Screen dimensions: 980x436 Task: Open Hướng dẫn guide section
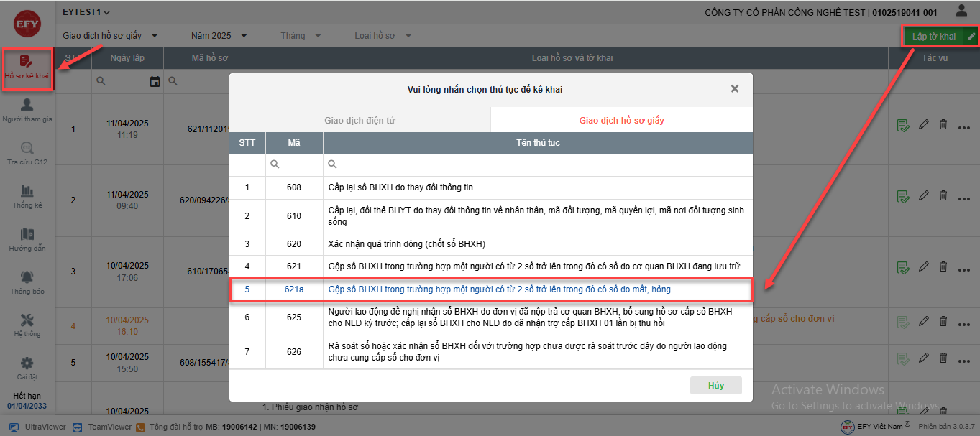pos(27,240)
